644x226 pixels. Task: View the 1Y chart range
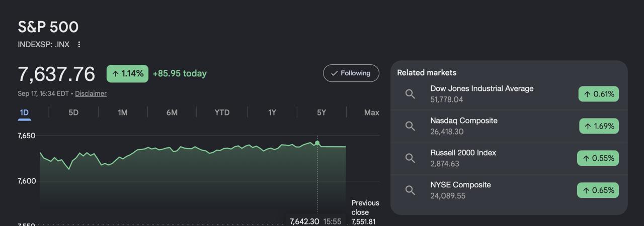pos(272,112)
